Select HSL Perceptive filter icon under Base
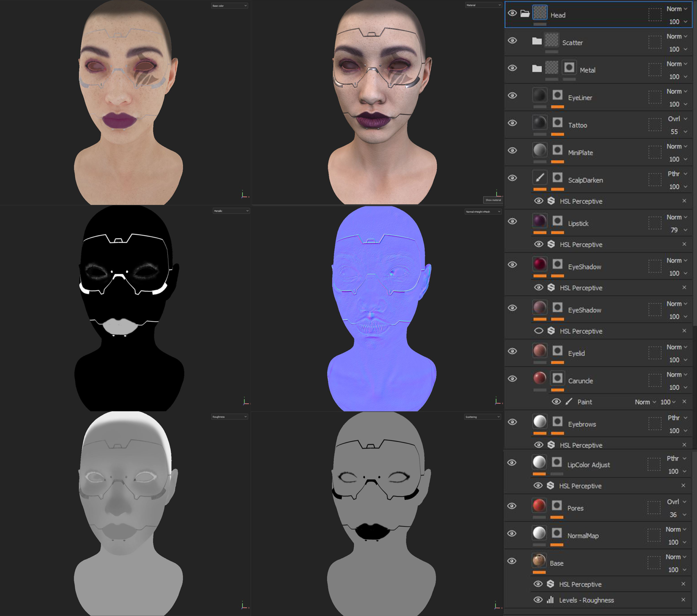 pyautogui.click(x=550, y=584)
